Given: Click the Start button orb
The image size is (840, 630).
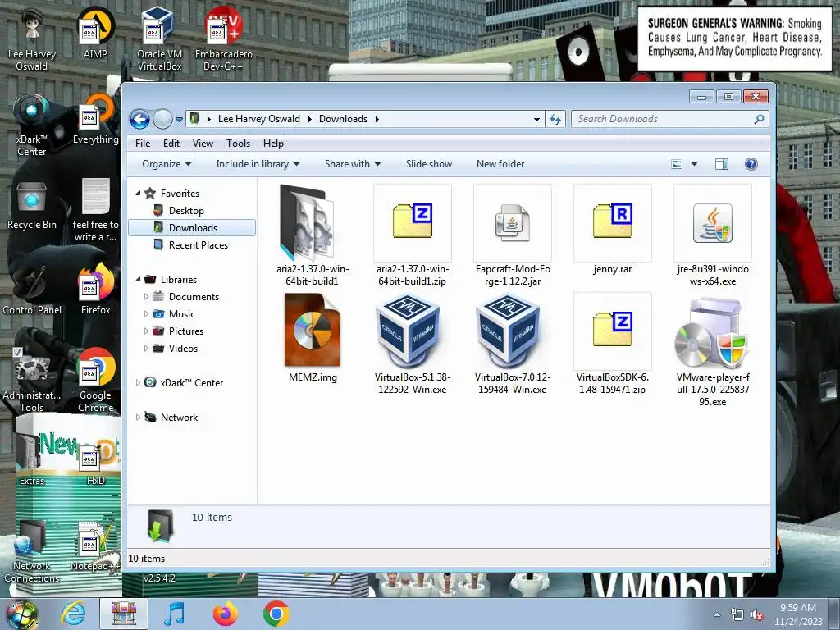Looking at the screenshot, I should 22,614.
